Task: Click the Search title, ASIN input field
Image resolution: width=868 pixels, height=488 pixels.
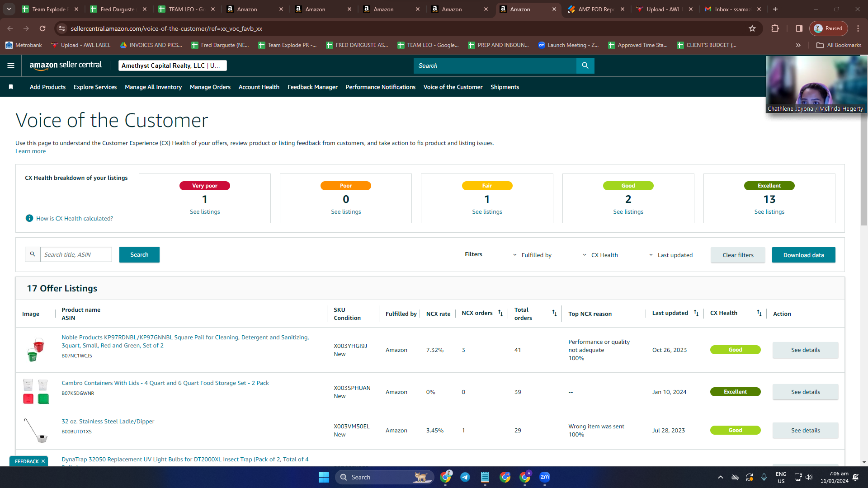Action: tap(76, 254)
